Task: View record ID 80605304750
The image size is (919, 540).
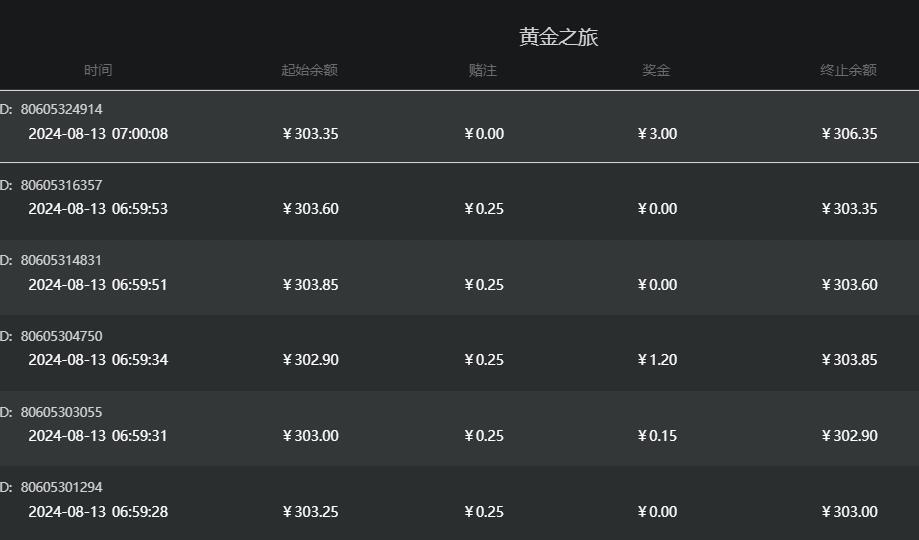Action: [61, 336]
